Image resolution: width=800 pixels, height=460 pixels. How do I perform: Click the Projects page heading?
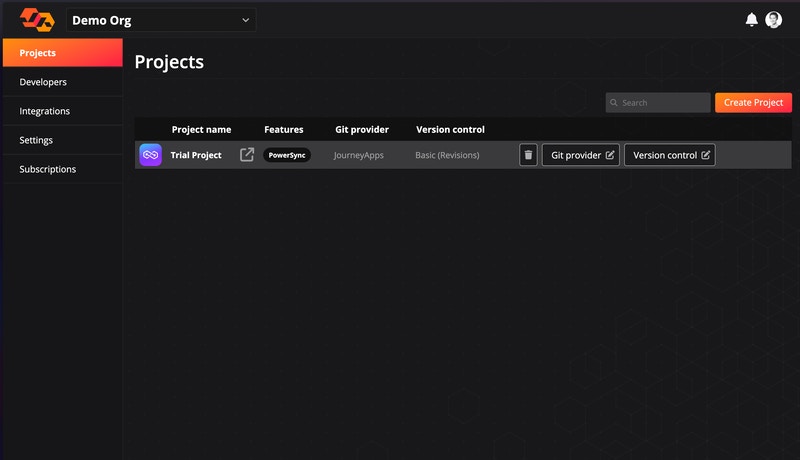point(169,62)
